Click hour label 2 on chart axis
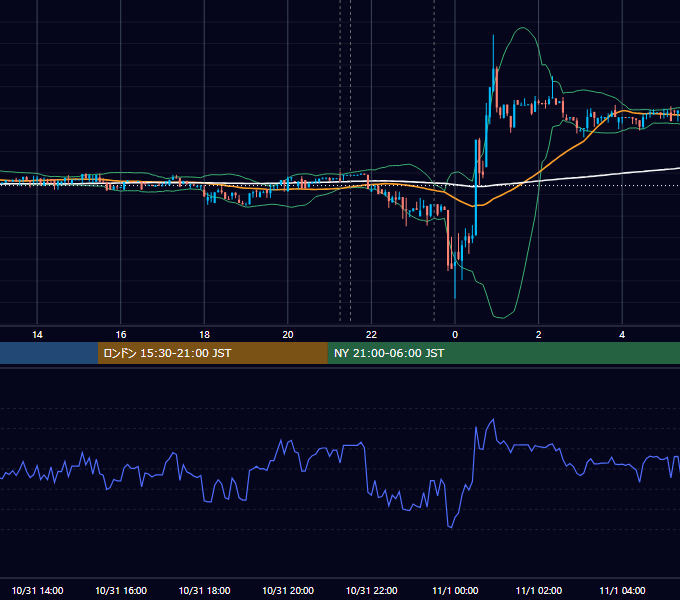The height and width of the screenshot is (600, 680). point(539,335)
